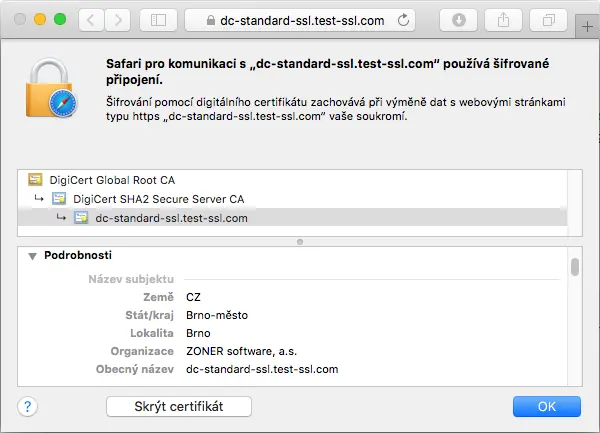Go back with the Safari back arrow
The width and height of the screenshot is (600, 433).
91,20
